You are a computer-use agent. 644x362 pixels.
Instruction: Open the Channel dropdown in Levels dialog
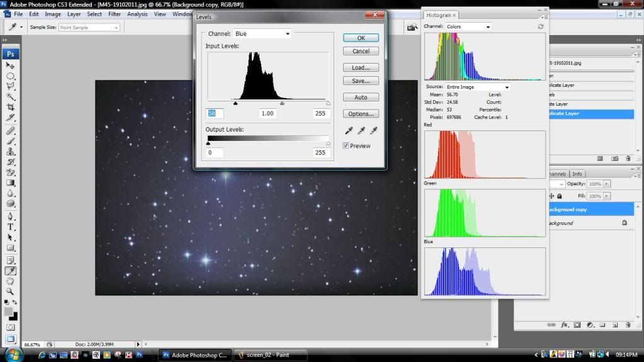coord(262,34)
